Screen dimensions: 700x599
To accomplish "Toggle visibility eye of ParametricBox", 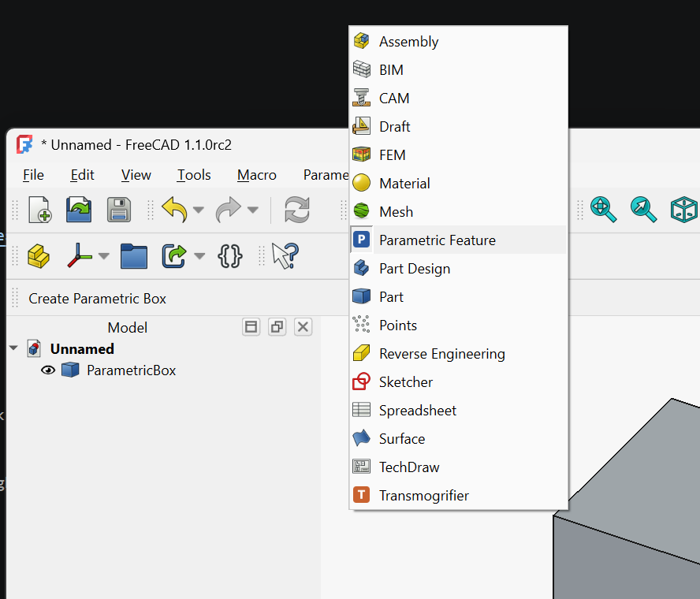I will (48, 370).
